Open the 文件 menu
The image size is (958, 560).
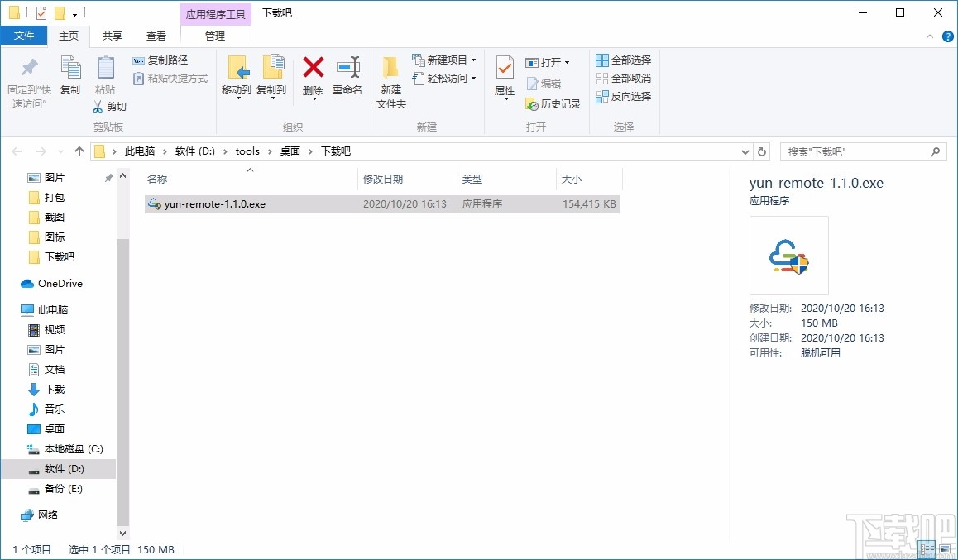pos(25,36)
